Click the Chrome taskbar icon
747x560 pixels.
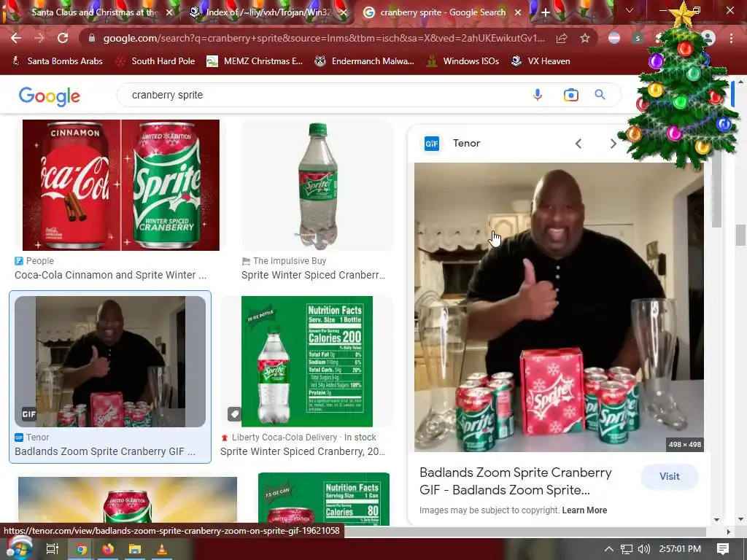tap(82, 549)
